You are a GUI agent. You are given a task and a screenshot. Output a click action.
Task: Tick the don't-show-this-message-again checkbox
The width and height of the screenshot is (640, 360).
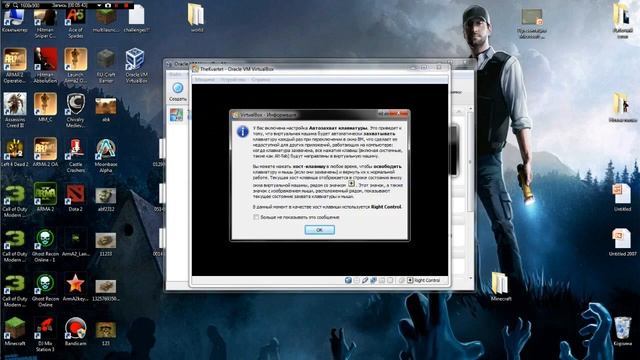256,217
